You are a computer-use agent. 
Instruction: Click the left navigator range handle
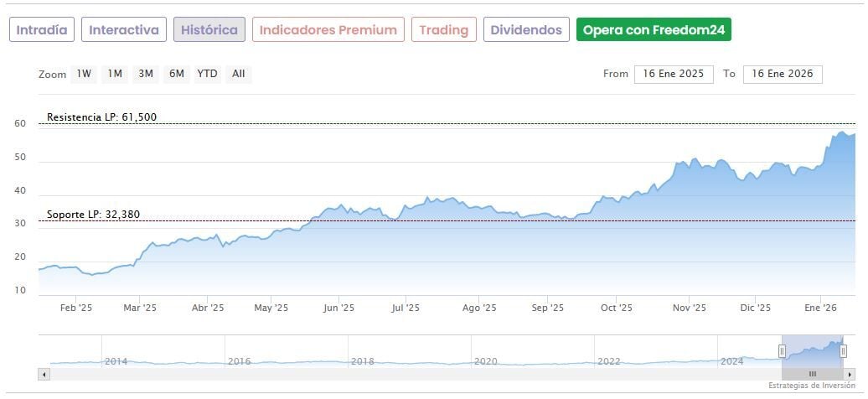(x=782, y=351)
